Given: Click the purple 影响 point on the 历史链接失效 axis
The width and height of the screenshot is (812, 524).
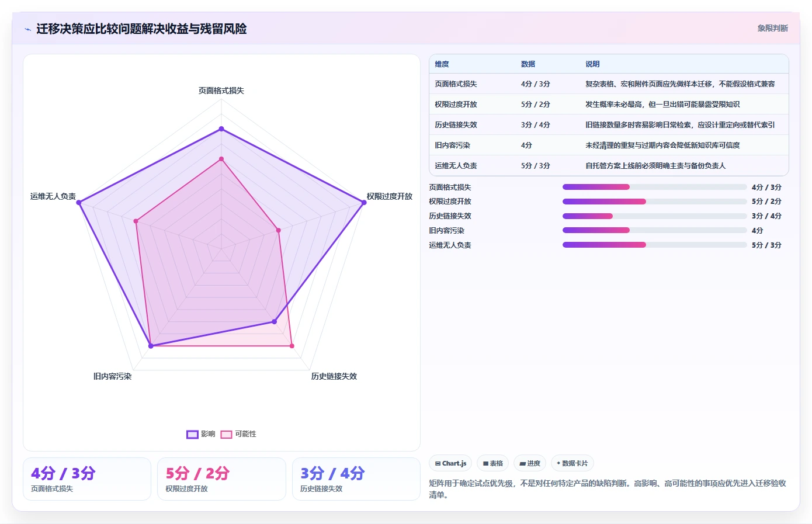Looking at the screenshot, I should point(274,322).
